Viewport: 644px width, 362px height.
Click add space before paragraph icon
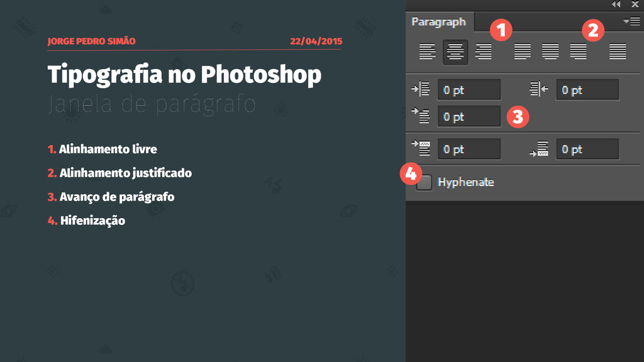click(x=421, y=148)
